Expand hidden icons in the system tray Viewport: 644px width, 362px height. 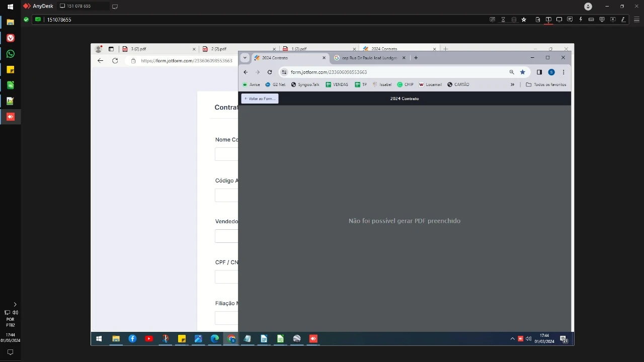(x=512, y=338)
